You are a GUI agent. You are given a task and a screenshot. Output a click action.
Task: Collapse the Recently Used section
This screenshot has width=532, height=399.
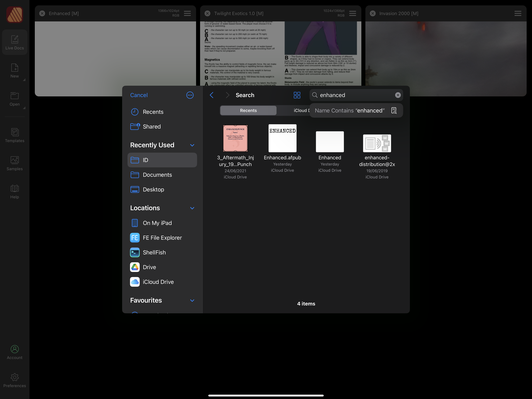point(192,145)
